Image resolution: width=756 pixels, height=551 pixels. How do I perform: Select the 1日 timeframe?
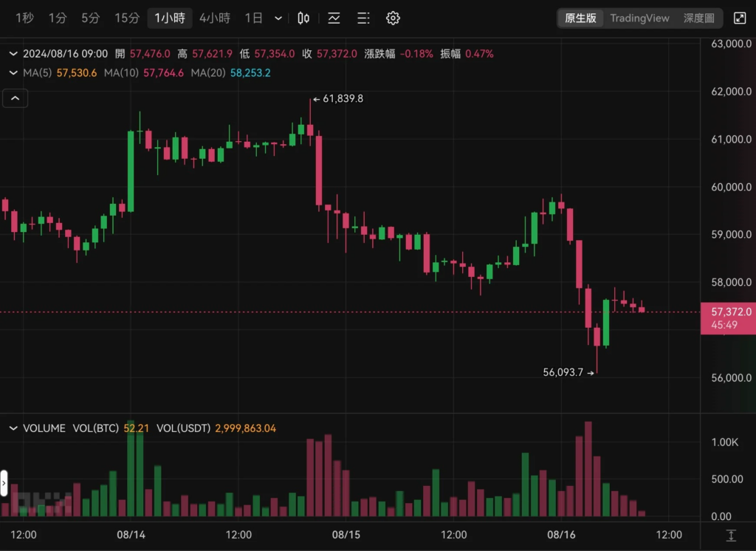coord(254,18)
